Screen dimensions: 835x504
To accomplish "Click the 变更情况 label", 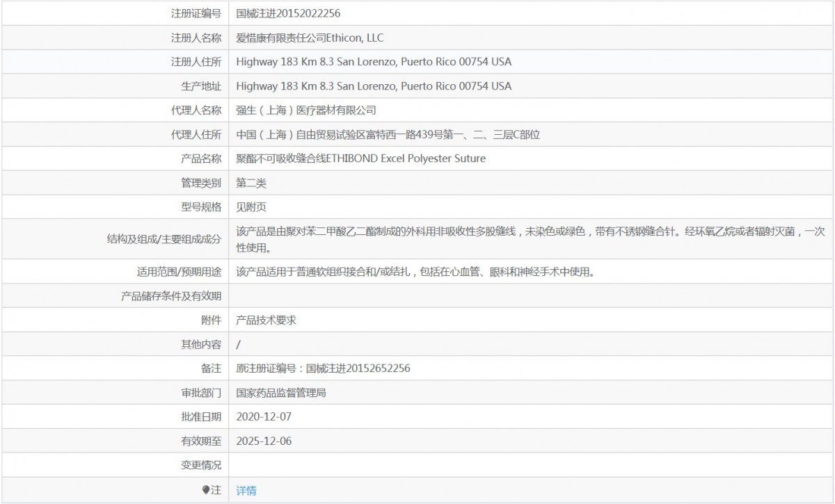I will [201, 465].
